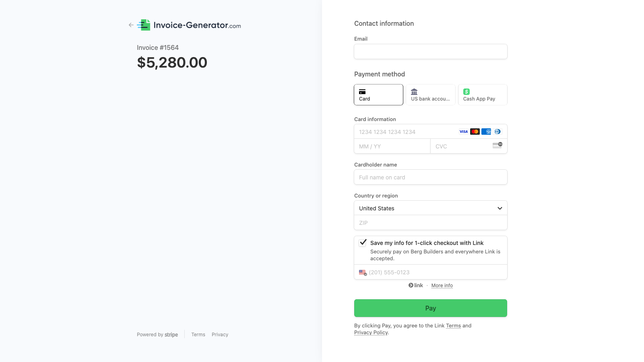This screenshot has height=362, width=644.
Task: Click the green Pay button
Action: [430, 308]
